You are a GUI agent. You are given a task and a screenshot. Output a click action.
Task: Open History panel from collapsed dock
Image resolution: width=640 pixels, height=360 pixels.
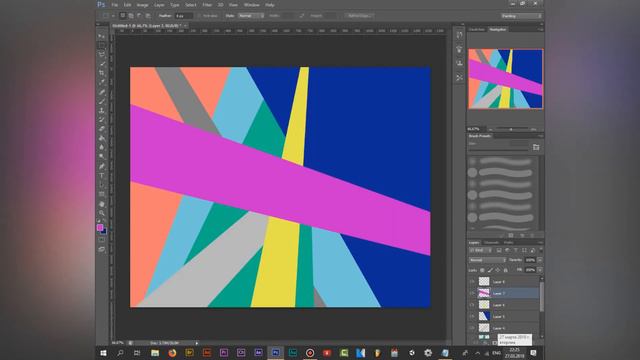[459, 36]
